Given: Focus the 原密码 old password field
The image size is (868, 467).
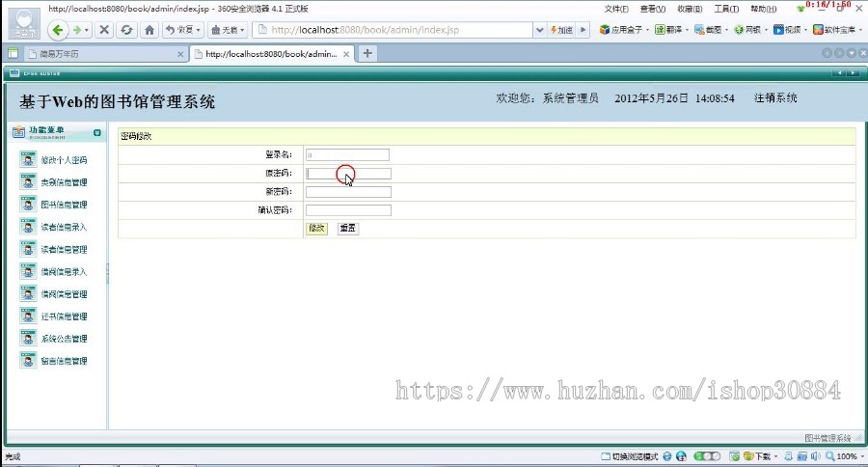Looking at the screenshot, I should coord(348,174).
